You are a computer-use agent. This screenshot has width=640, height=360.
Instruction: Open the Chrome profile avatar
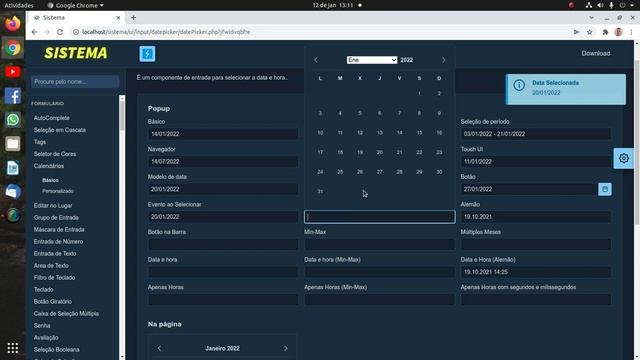pos(618,32)
